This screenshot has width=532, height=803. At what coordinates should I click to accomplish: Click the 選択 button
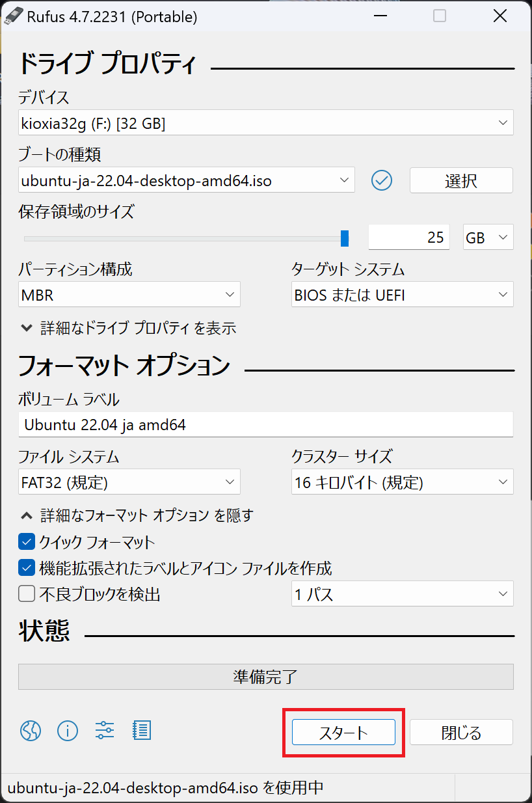461,180
